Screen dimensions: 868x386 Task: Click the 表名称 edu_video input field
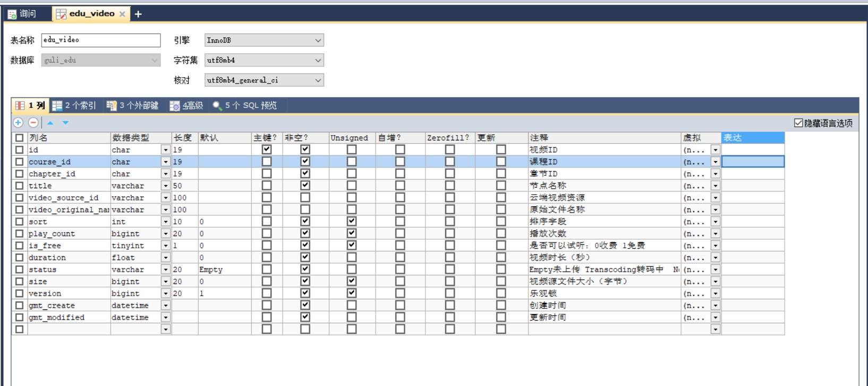click(101, 40)
